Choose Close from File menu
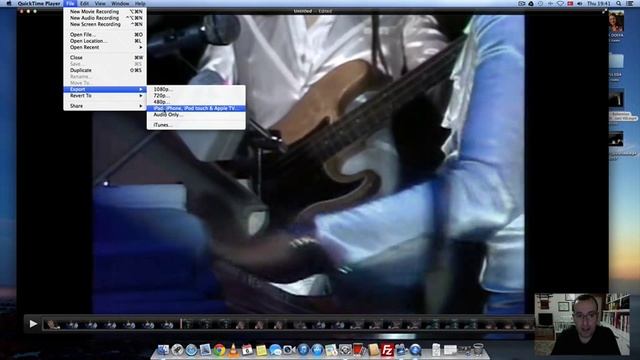This screenshot has width=640, height=360. pyautogui.click(x=105, y=58)
